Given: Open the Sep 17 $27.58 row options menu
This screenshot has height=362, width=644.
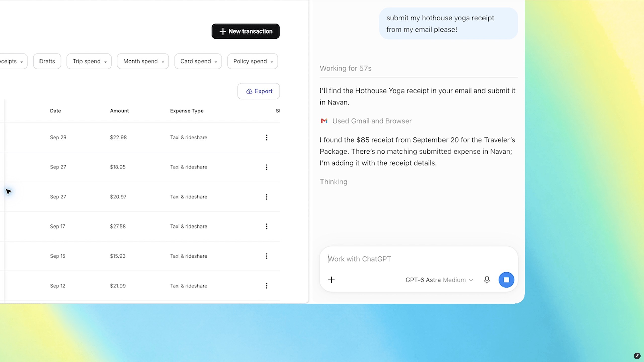Looking at the screenshot, I should tap(266, 227).
